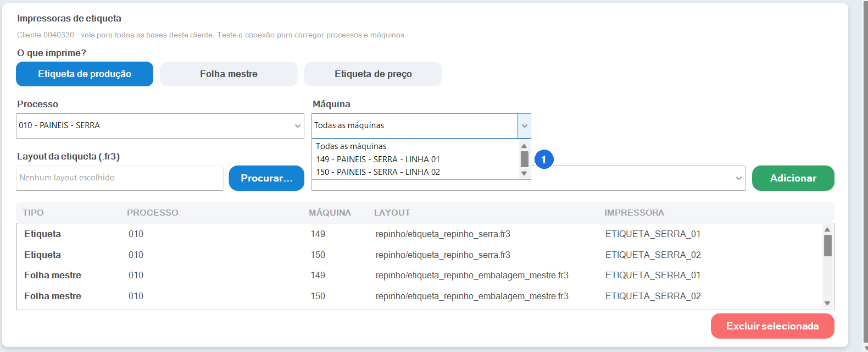Click table scrollbar down arrow

[x=827, y=304]
